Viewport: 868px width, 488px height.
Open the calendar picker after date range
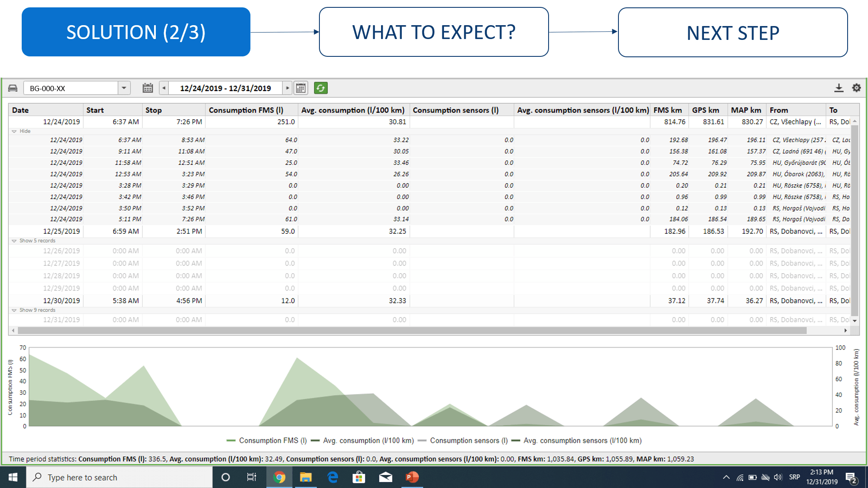click(301, 88)
